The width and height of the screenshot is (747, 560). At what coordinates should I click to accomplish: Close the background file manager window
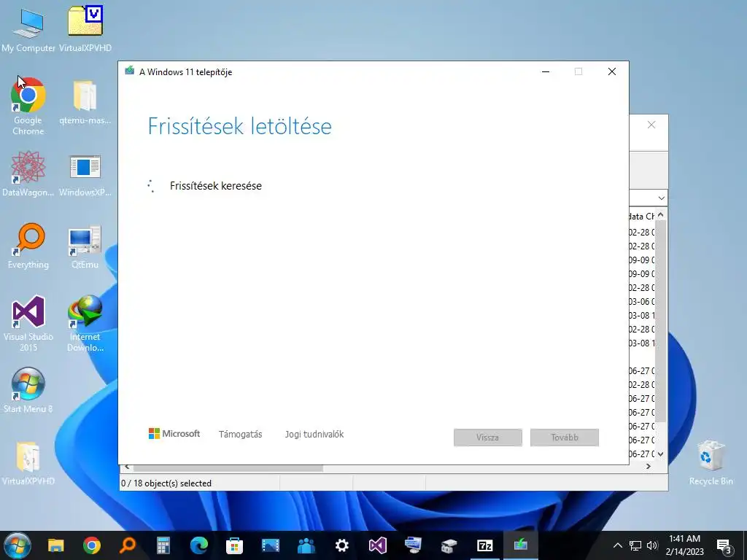point(651,125)
